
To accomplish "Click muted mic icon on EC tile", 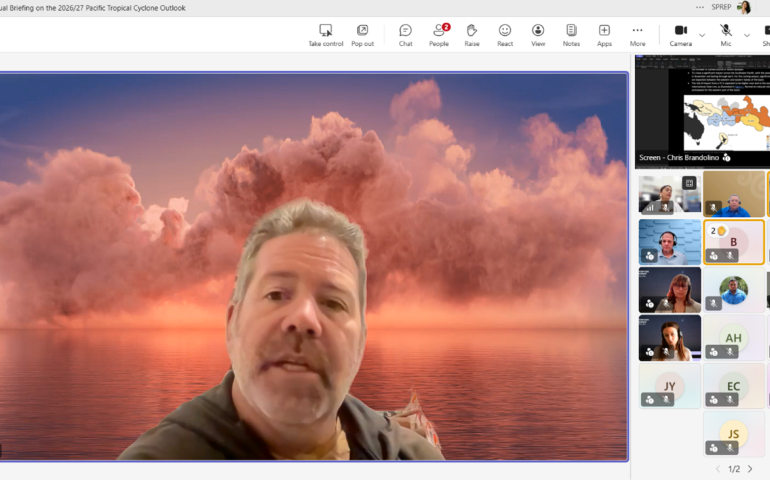I will 730,400.
